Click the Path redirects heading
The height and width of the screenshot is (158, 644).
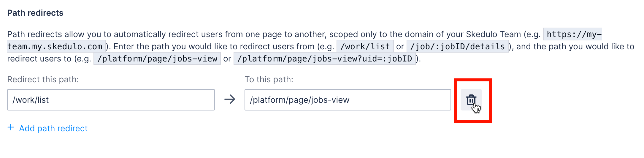pos(35,13)
